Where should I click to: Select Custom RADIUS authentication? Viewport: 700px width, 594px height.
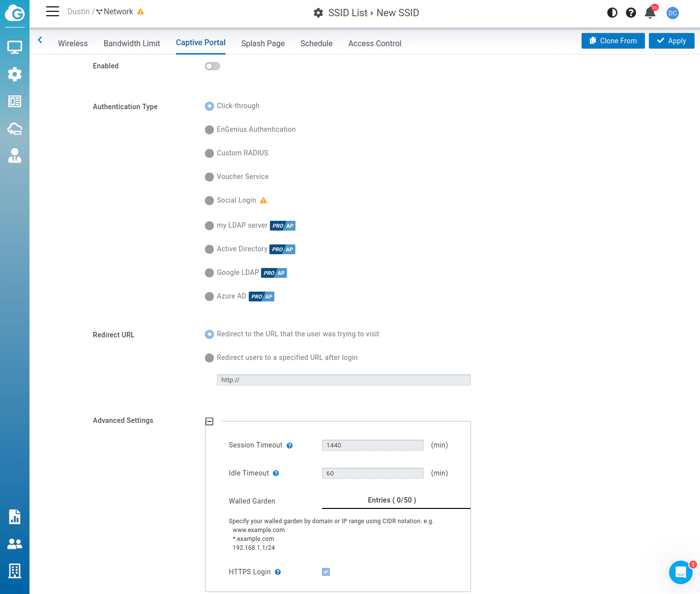(209, 153)
